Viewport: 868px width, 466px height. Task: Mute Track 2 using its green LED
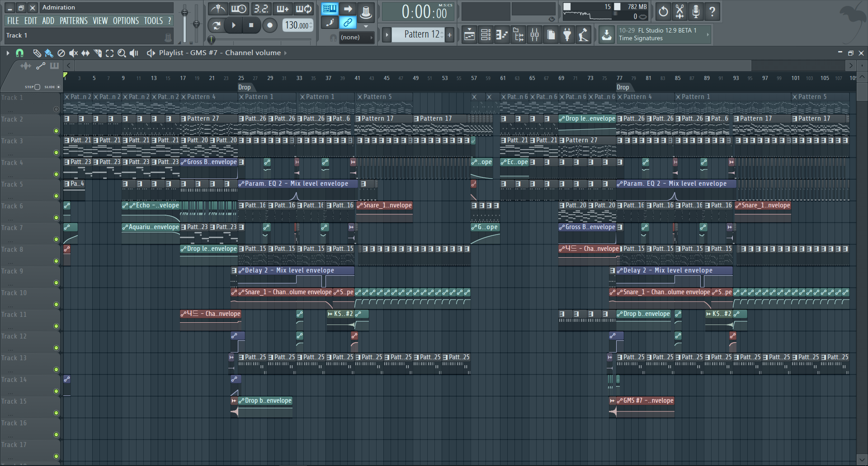tap(56, 131)
